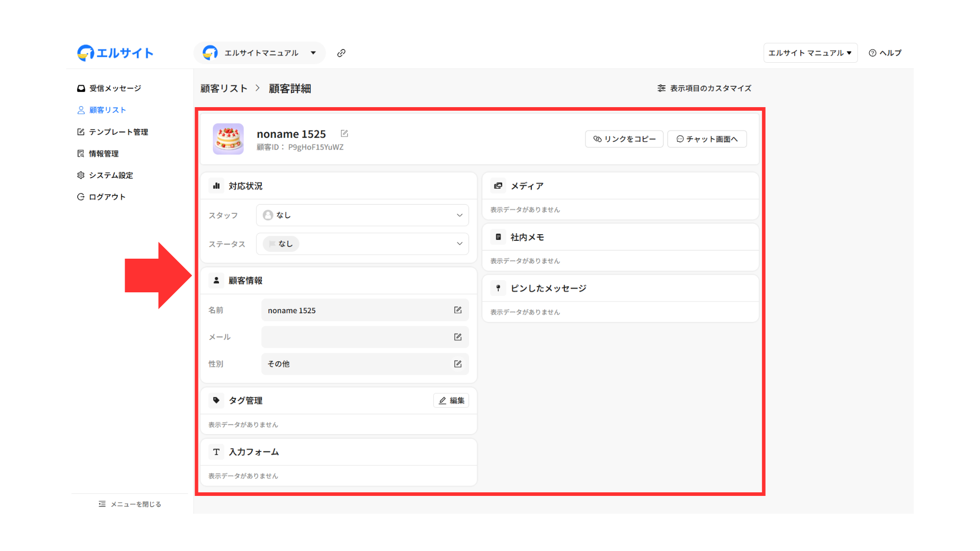Open the スタッフ dropdown
980x551 pixels.
pos(362,215)
